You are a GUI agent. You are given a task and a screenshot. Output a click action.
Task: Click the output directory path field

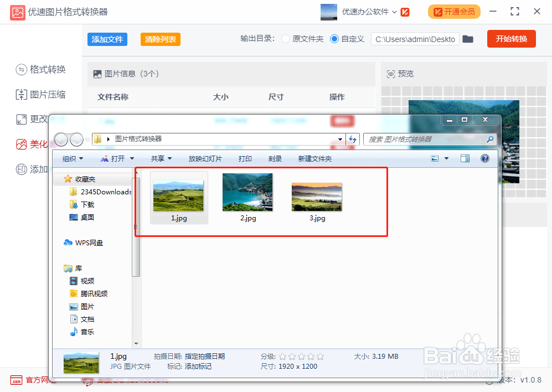(415, 39)
